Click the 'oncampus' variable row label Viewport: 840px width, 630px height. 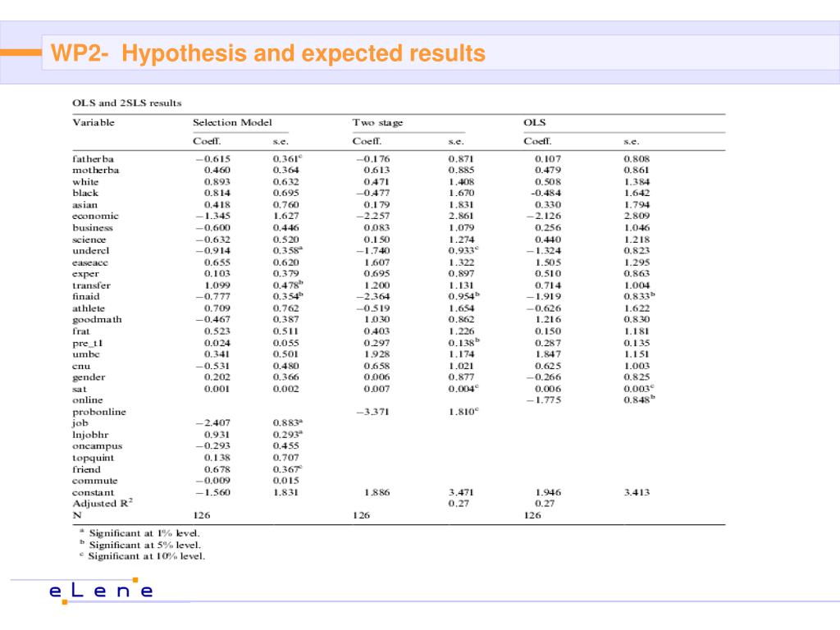97,446
